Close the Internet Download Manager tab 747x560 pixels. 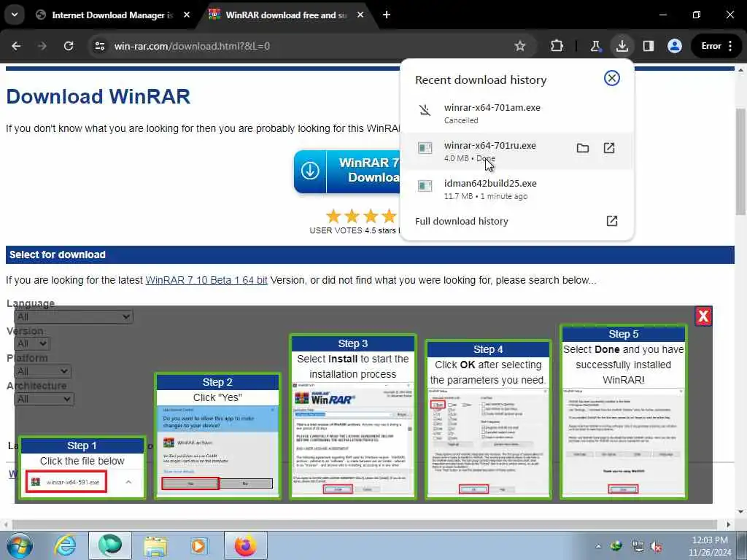point(186,15)
